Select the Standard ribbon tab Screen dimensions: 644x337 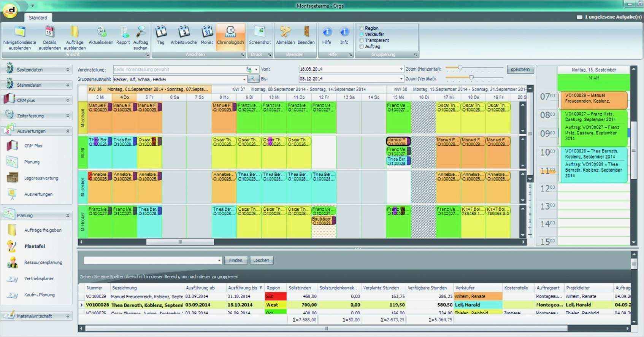[38, 17]
